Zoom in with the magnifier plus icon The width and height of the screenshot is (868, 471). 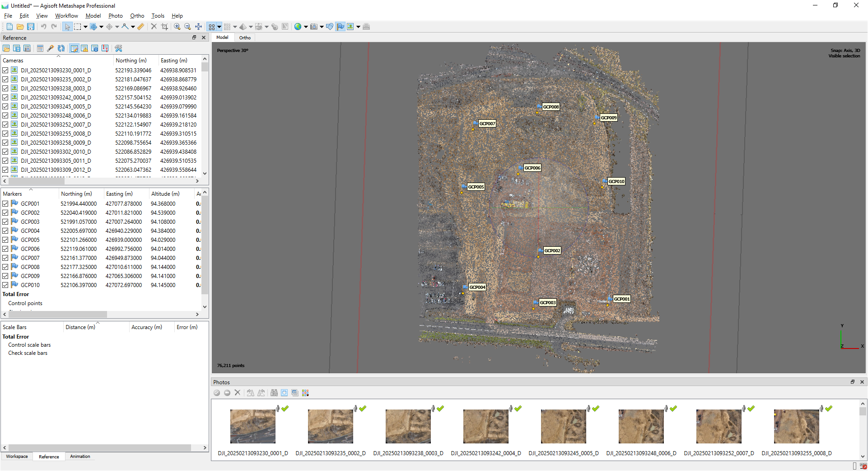(x=177, y=27)
